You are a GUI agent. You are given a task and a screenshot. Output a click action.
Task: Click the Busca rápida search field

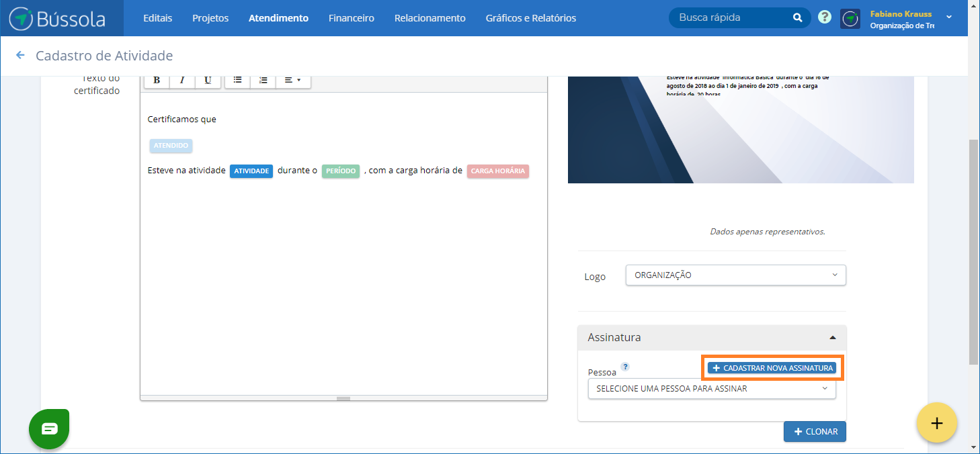(729, 18)
